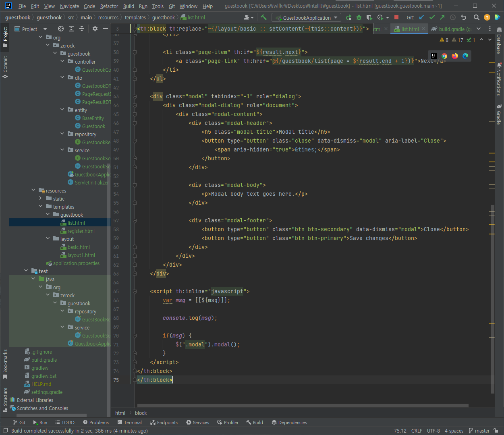Hide the Project tool window
The image size is (504, 435).
106,29
